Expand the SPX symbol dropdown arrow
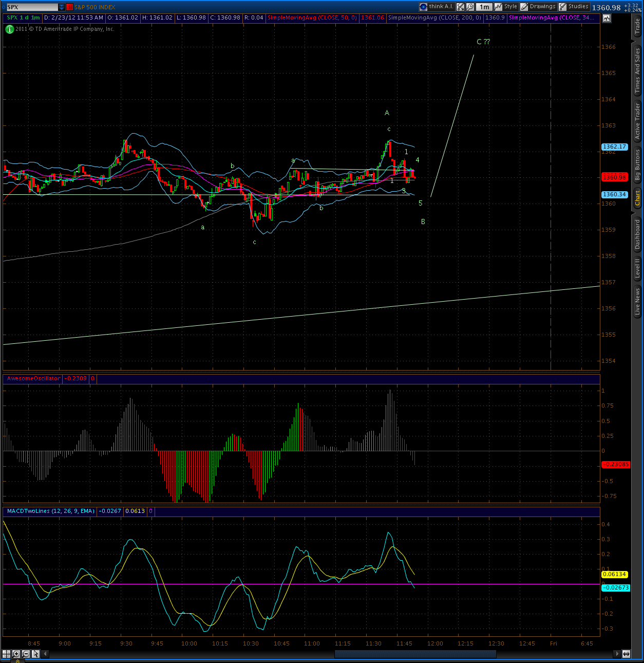The height and width of the screenshot is (663, 644). pos(62,7)
